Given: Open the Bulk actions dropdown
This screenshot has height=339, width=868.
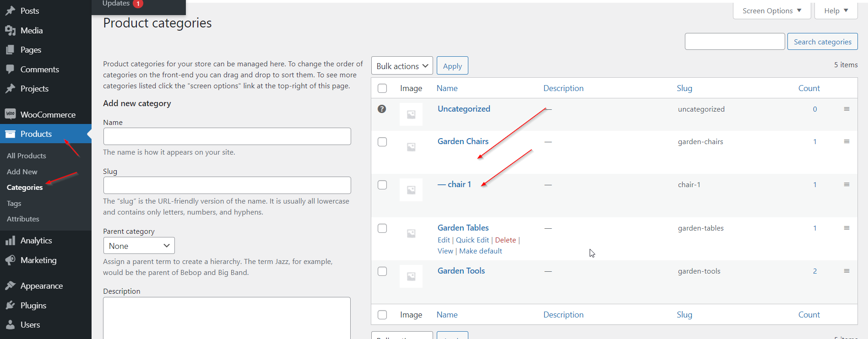Looking at the screenshot, I should click(x=402, y=66).
